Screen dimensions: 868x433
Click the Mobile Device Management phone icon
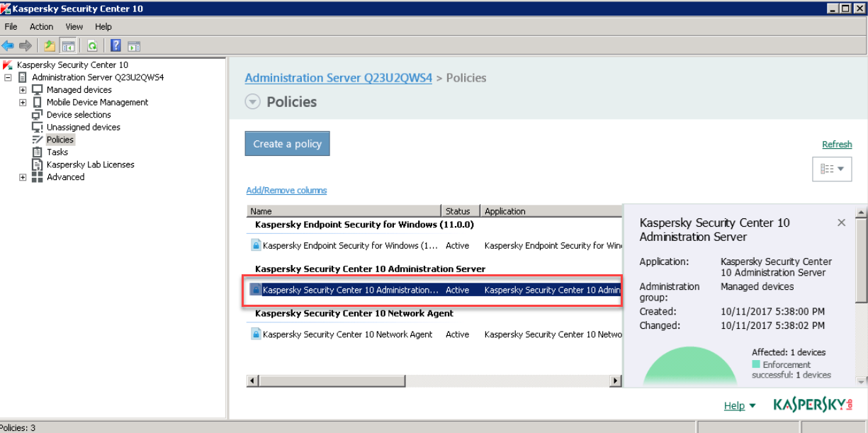pos(38,102)
